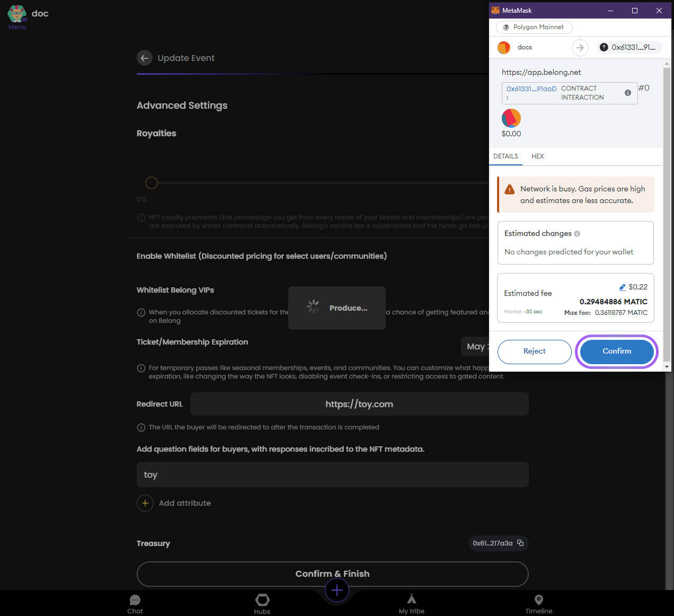Click the Advanced Settings heading
This screenshot has width=674, height=616.
click(182, 105)
